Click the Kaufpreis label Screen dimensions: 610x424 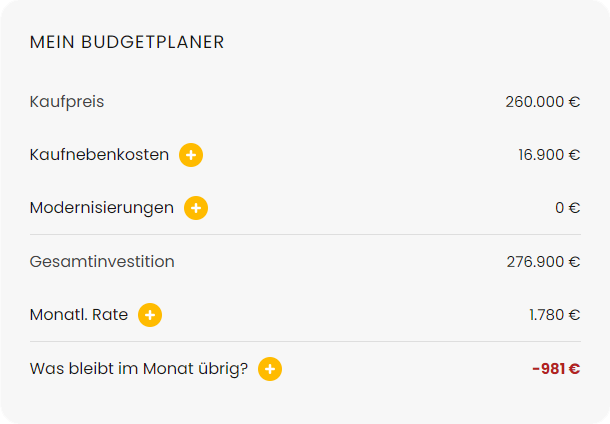pos(67,101)
